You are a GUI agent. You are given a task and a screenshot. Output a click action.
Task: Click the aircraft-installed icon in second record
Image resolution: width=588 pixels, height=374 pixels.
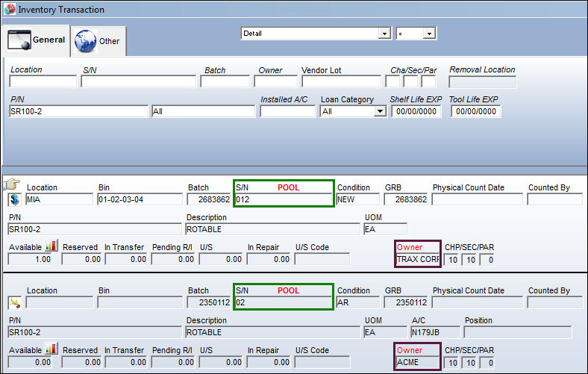[x=15, y=302]
